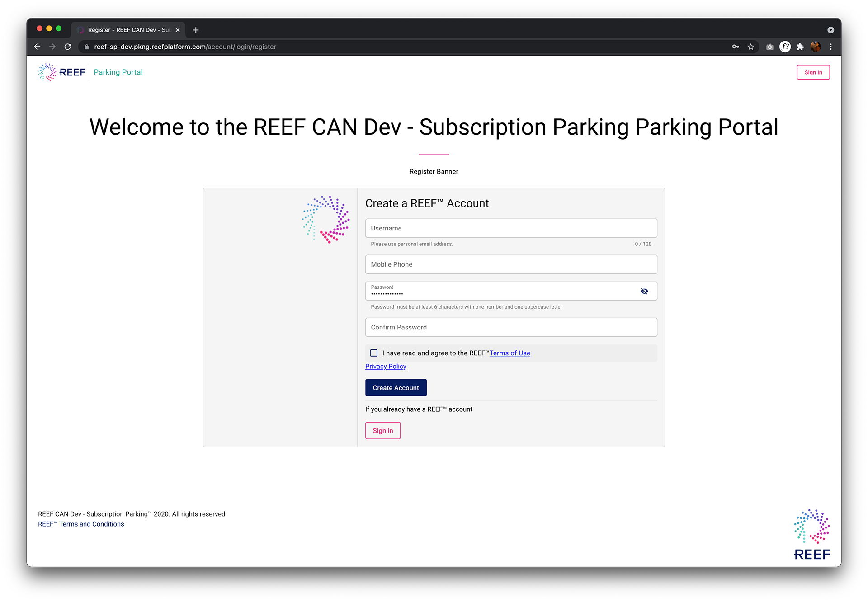Open the Chrome three-dot menu
868x602 pixels.
pos(831,47)
